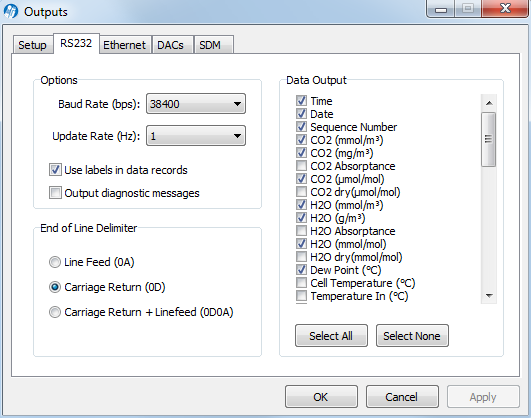Open the Update Rate dropdown

[196, 136]
